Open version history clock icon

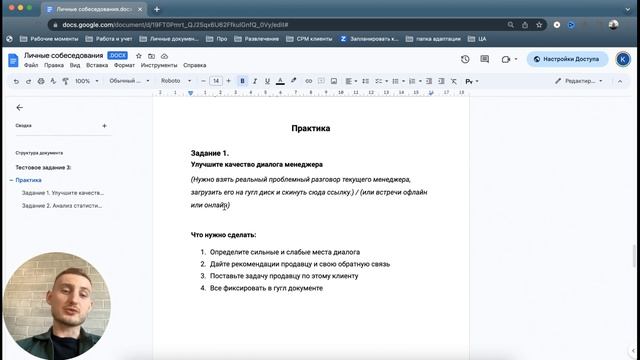click(465, 59)
